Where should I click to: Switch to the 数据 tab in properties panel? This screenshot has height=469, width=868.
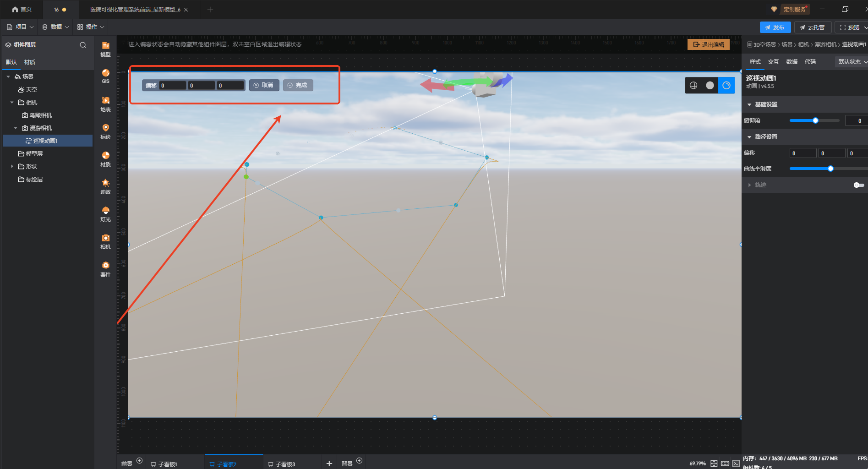(792, 62)
